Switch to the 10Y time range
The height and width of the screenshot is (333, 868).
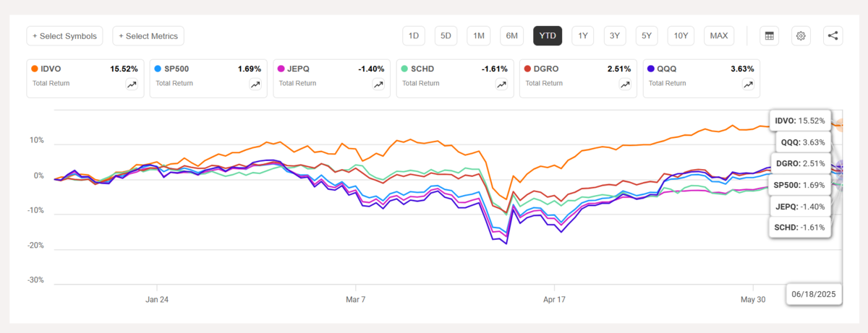681,35
